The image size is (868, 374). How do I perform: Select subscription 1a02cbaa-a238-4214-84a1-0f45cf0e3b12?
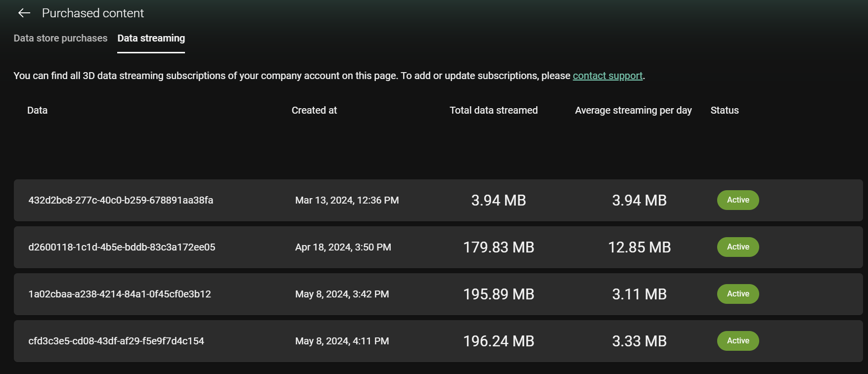[x=120, y=294]
